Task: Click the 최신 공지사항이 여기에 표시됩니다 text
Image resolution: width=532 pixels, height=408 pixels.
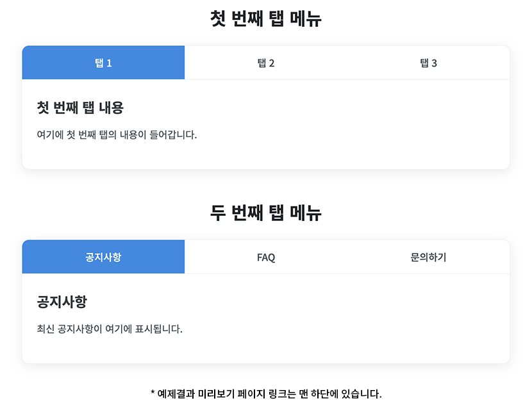Action: click(110, 329)
